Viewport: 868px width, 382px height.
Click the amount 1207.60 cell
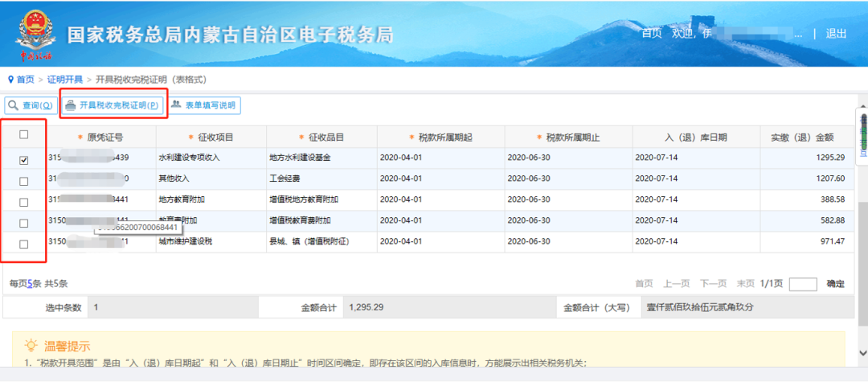tap(807, 179)
